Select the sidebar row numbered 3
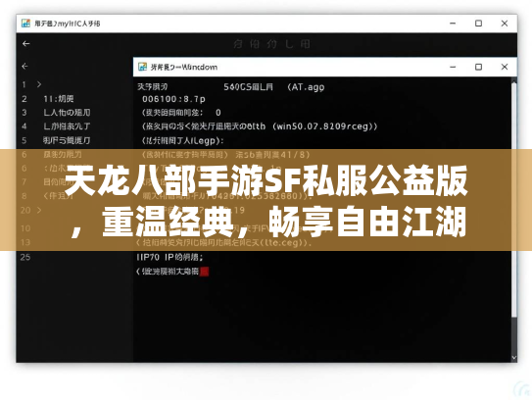 (x=57, y=113)
